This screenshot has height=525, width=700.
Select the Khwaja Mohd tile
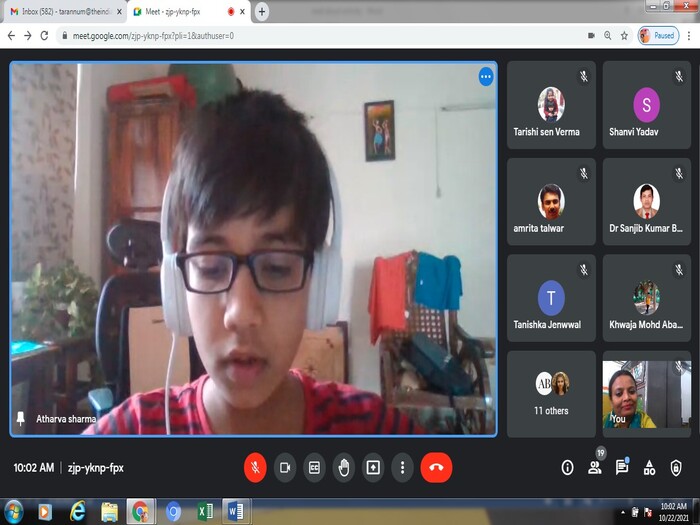647,298
